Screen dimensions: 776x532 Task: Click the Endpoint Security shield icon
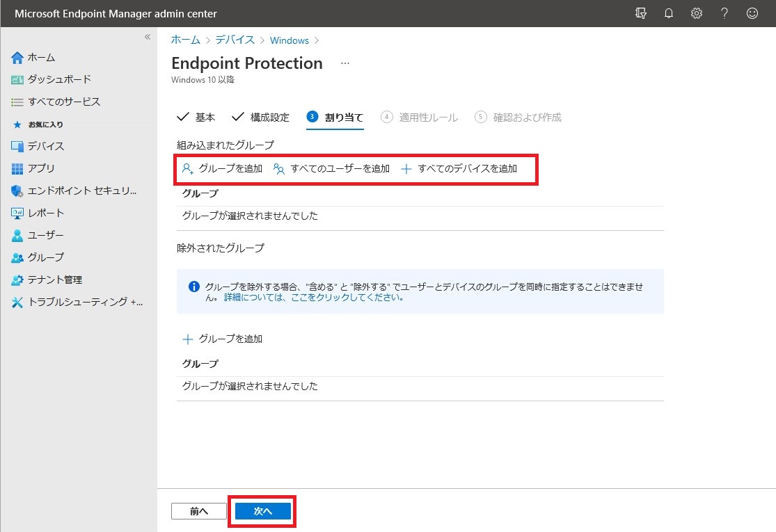click(17, 191)
